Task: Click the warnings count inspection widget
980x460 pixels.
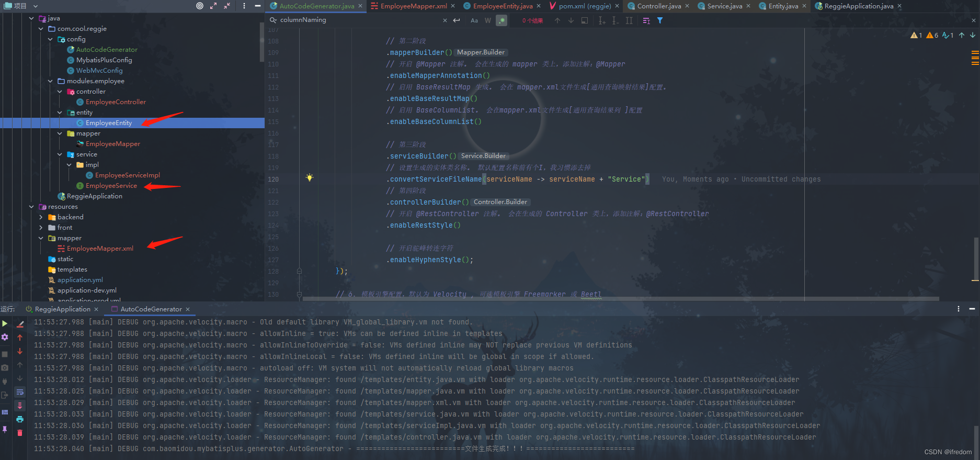Action: 932,35
